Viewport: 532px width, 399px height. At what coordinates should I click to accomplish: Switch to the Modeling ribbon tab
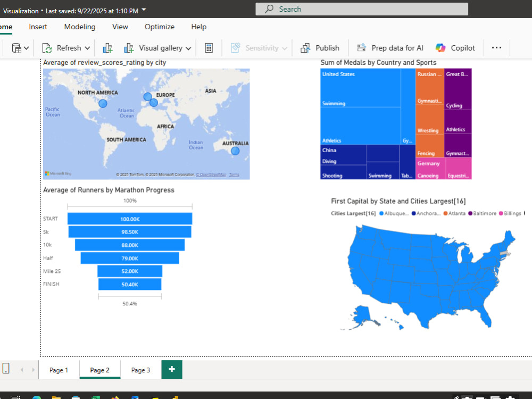80,27
